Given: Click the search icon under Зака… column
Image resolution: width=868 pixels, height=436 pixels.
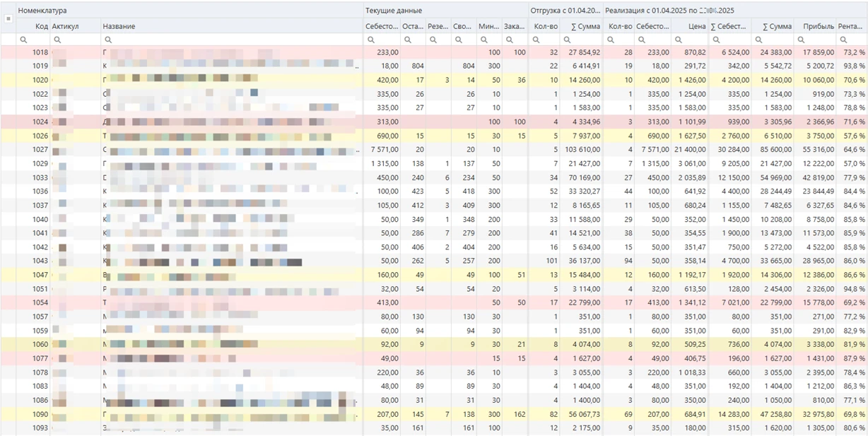Looking at the screenshot, I should point(510,40).
